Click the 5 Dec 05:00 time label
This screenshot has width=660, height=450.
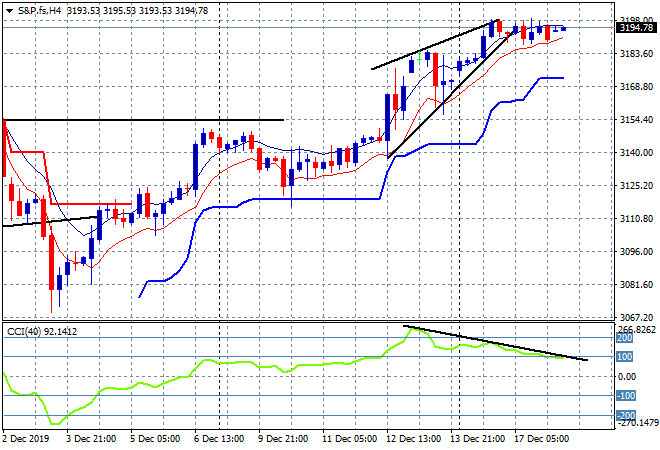point(154,439)
